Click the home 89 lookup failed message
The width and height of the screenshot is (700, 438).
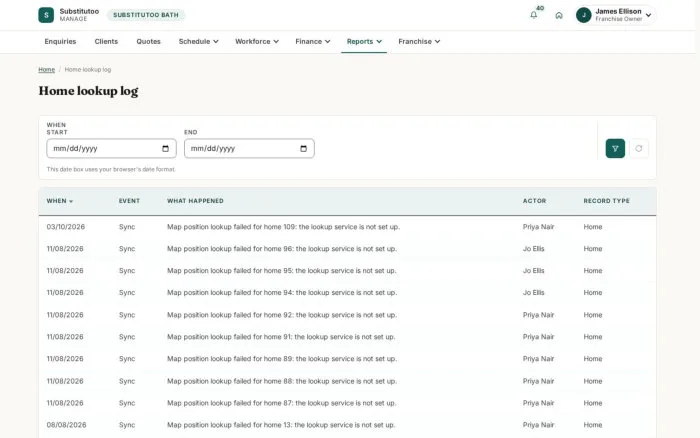[x=282, y=359]
